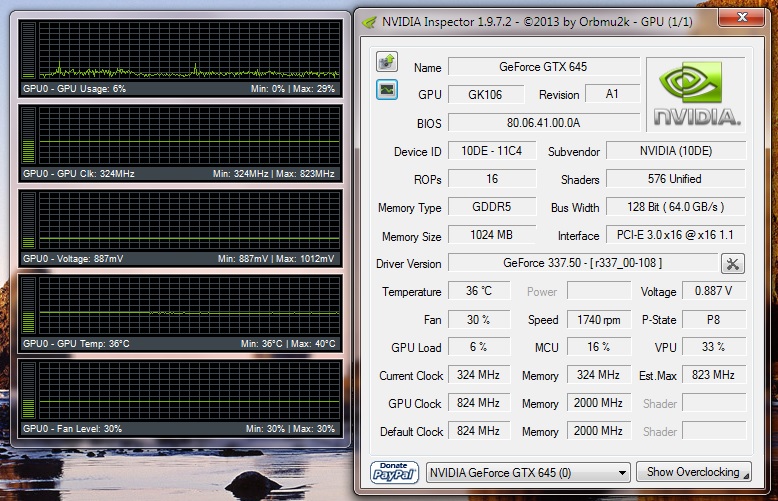Click the Fan value 30 %
Viewport: 778px width, 501px height.
pyautogui.click(x=479, y=319)
